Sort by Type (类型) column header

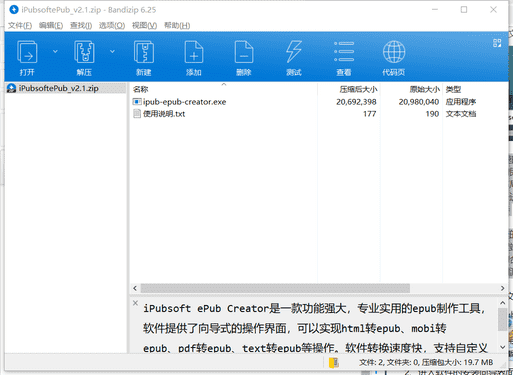(x=453, y=89)
